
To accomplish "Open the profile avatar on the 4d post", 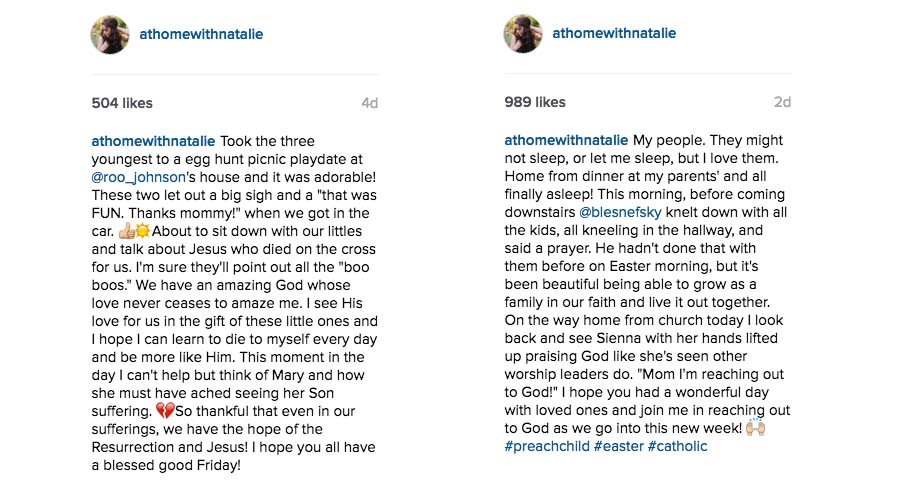I will click(x=110, y=34).
